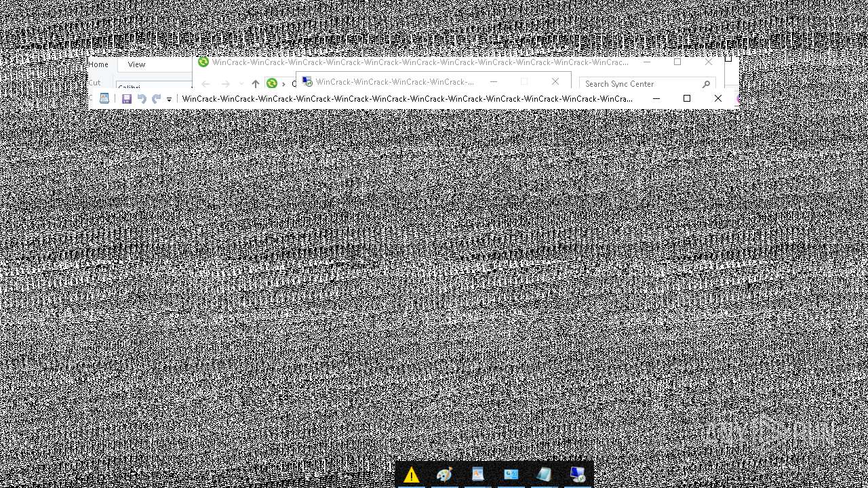Click the Up arrow in Sync Center window

coord(255,84)
